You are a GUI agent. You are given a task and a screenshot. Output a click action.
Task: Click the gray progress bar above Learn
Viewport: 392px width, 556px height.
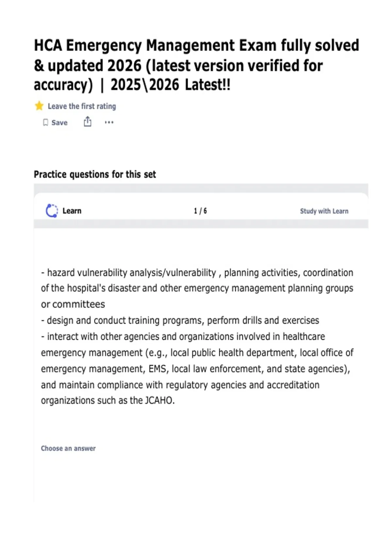click(201, 188)
